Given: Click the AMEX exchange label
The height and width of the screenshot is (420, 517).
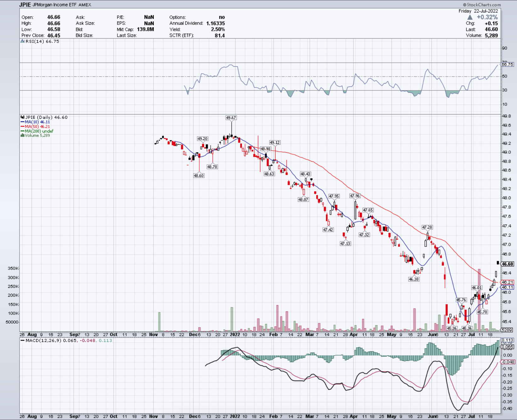Looking at the screenshot, I should click(x=85, y=5).
